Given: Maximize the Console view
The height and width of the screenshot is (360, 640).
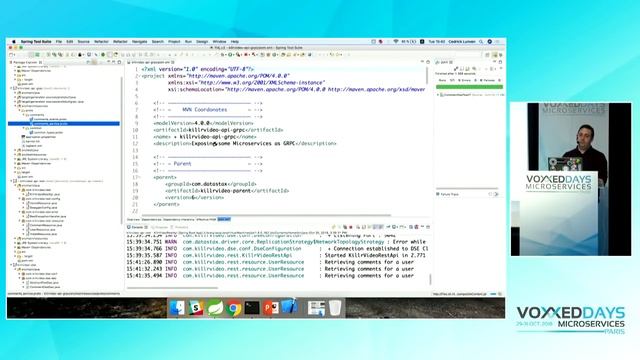Looking at the screenshot, I should click(x=428, y=227).
